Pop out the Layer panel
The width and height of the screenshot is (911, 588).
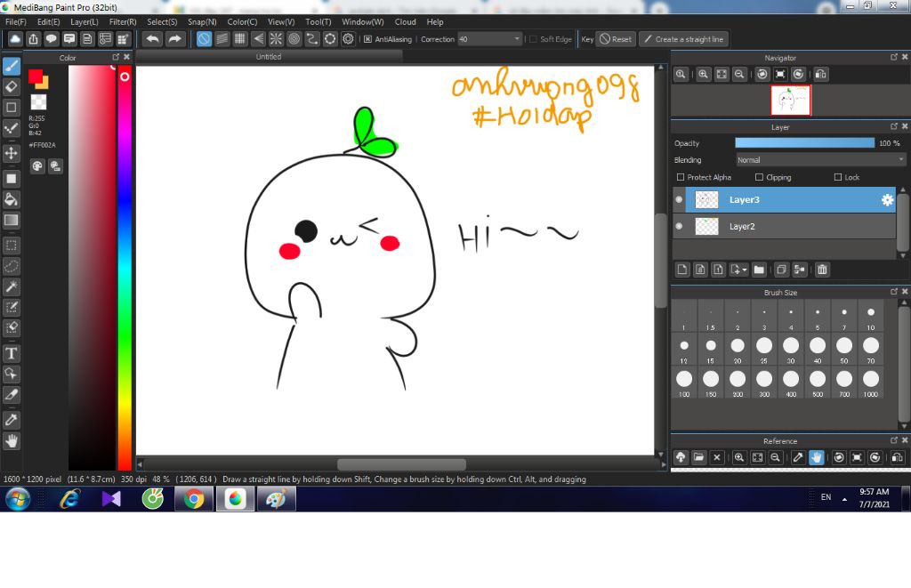[893, 126]
